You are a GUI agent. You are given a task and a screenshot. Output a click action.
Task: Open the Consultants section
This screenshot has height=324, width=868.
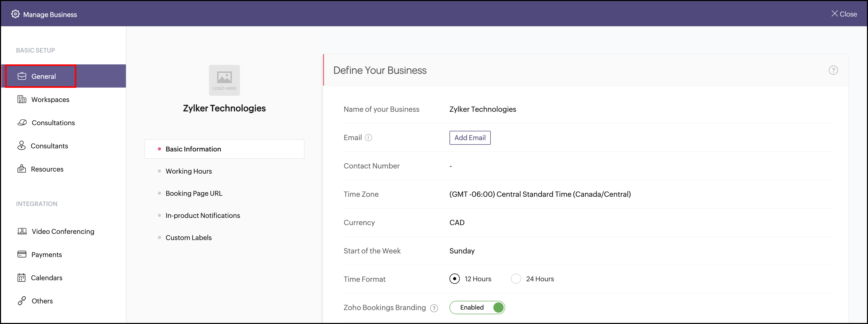pos(50,146)
